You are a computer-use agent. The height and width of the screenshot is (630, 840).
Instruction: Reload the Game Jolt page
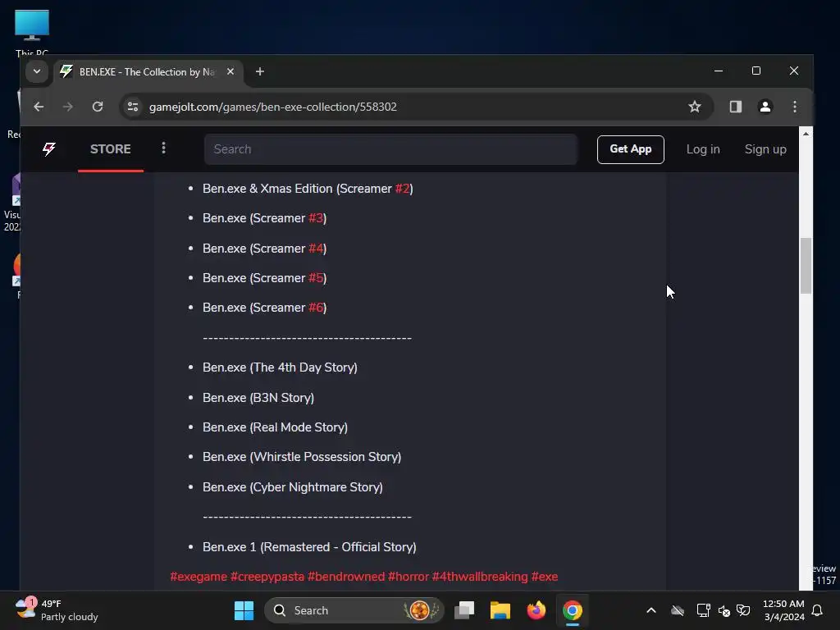(98, 107)
